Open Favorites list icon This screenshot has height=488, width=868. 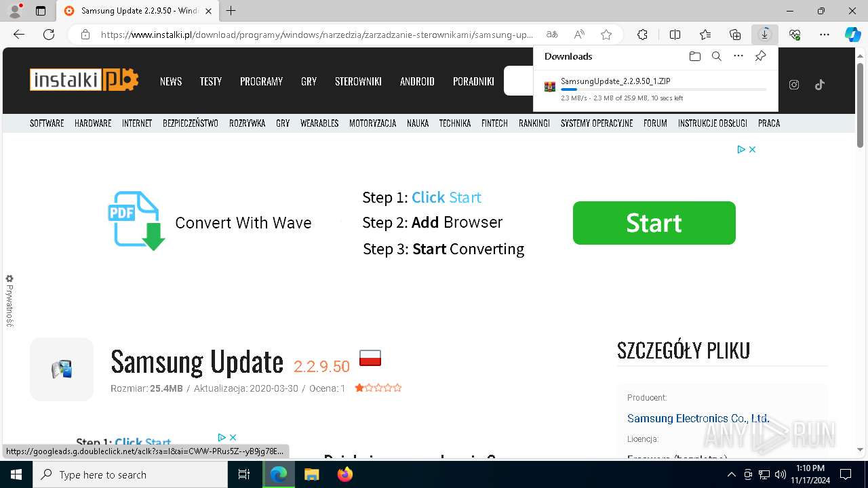705,35
